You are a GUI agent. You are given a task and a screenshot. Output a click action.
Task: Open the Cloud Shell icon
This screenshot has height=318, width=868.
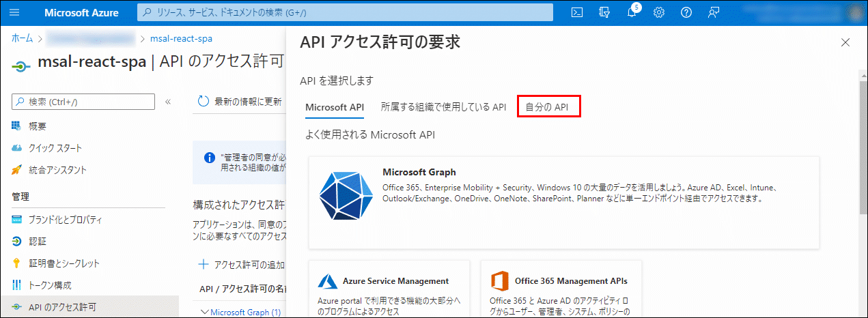[x=577, y=12]
